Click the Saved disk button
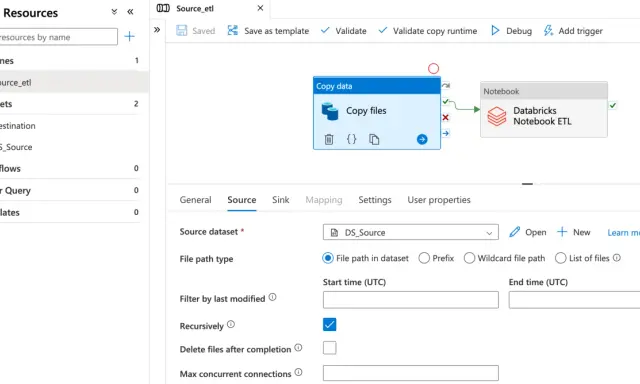The image size is (640, 384). pos(196,31)
